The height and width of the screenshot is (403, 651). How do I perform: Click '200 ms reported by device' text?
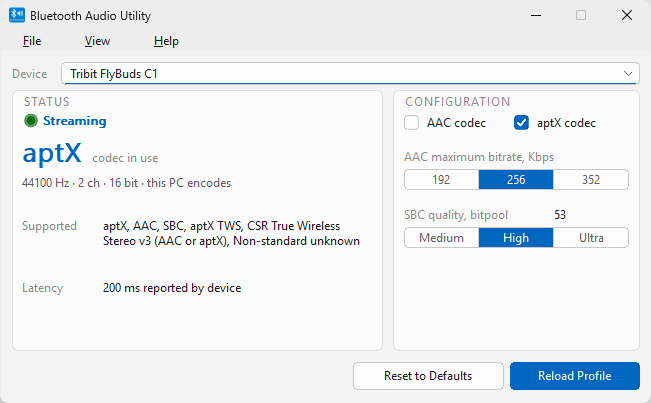point(172,288)
